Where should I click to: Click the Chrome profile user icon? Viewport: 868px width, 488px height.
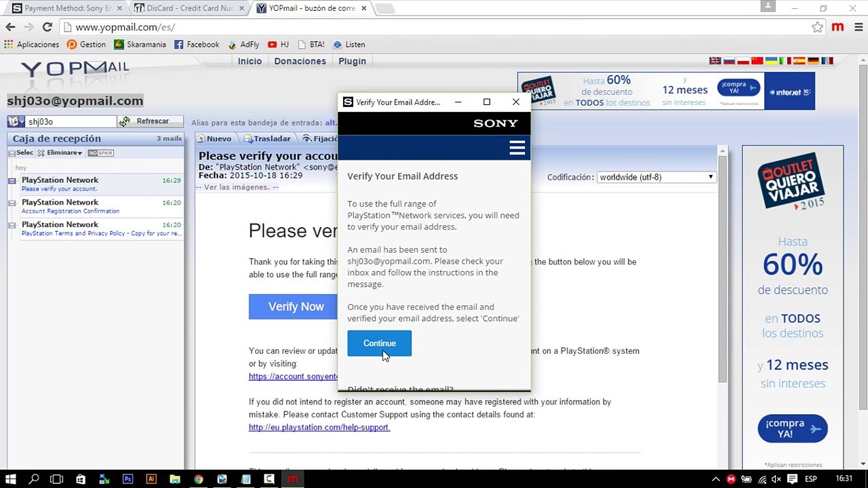[768, 6]
